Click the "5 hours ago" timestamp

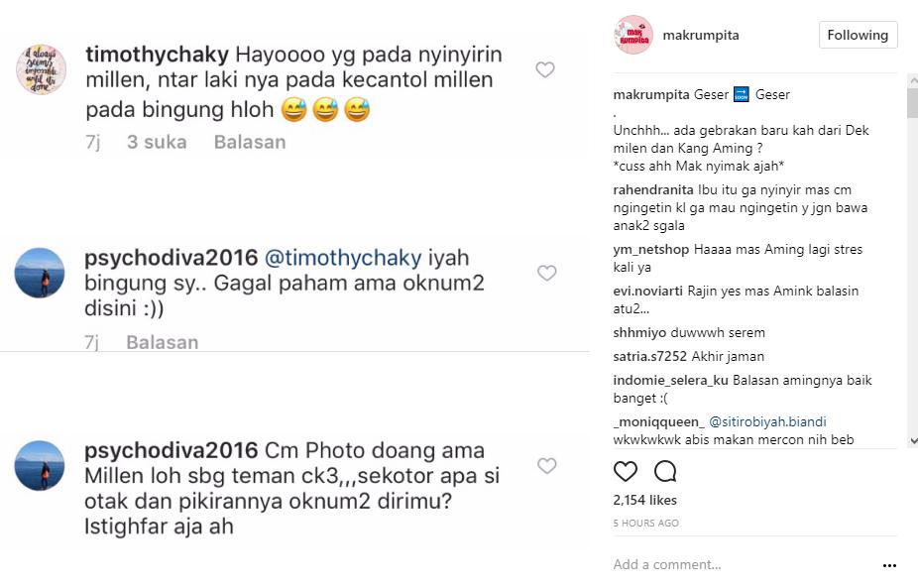coord(645,523)
